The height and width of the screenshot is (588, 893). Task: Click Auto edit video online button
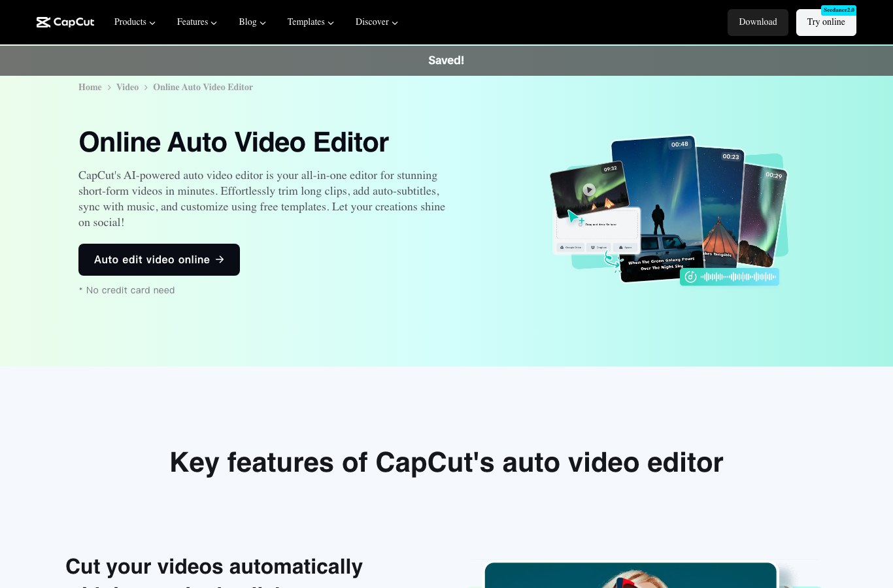click(x=159, y=259)
